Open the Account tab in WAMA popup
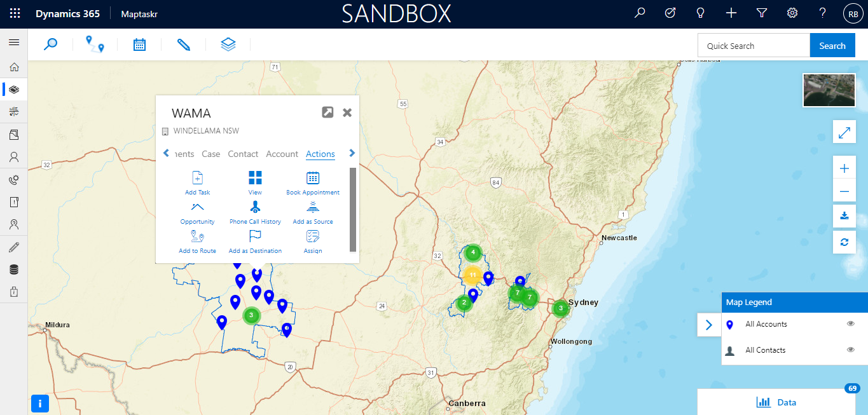This screenshot has width=868, height=415. pos(282,154)
